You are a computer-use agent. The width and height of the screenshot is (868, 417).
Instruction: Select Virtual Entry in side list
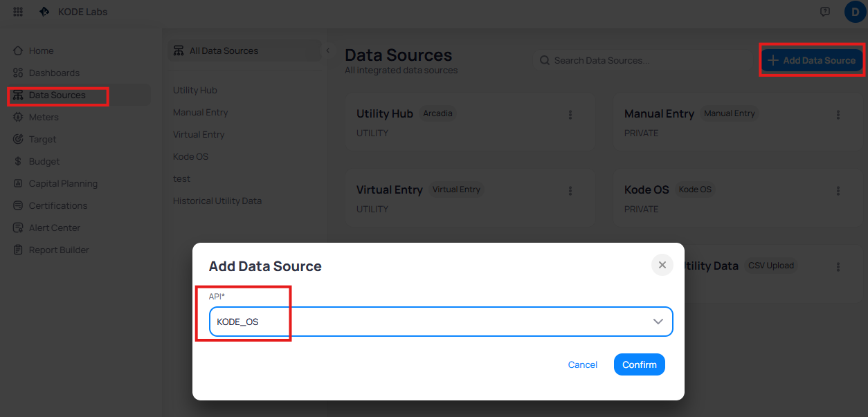[199, 134]
